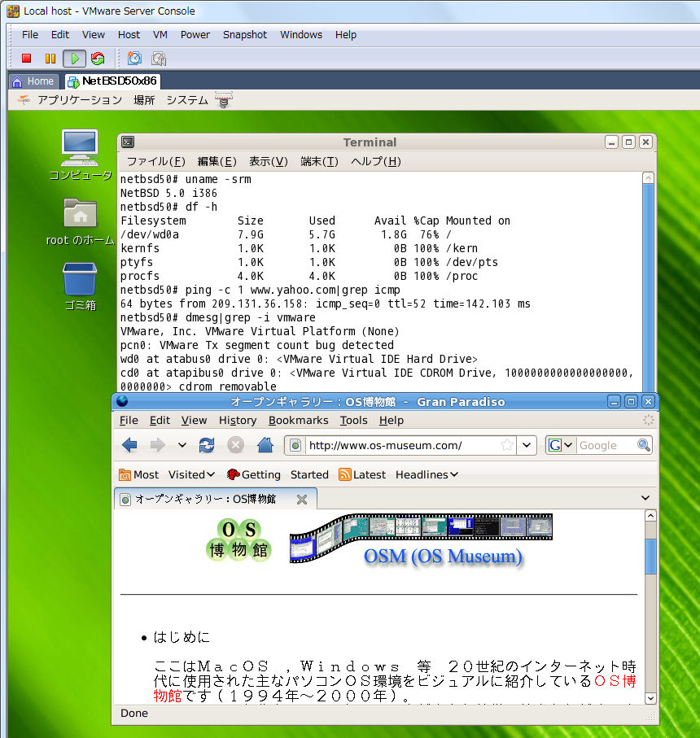Open the ファイル(F) menu in Terminal
This screenshot has width=700, height=738.
click(155, 161)
